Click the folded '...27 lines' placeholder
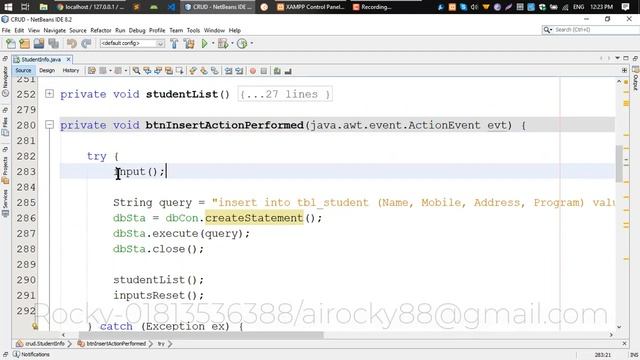The image size is (640, 360). coord(285,94)
